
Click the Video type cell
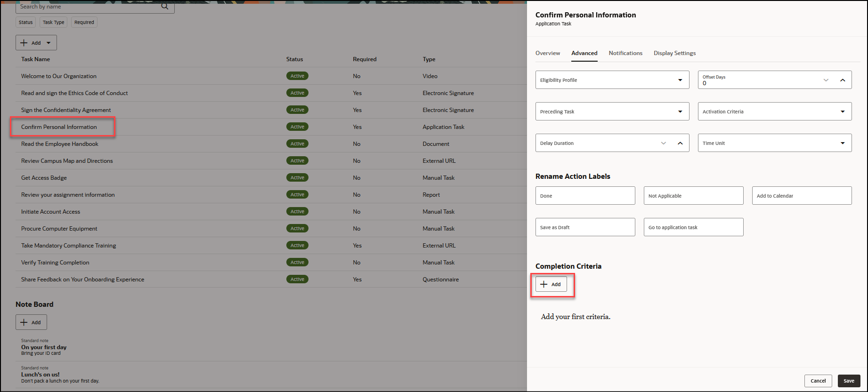(x=430, y=76)
